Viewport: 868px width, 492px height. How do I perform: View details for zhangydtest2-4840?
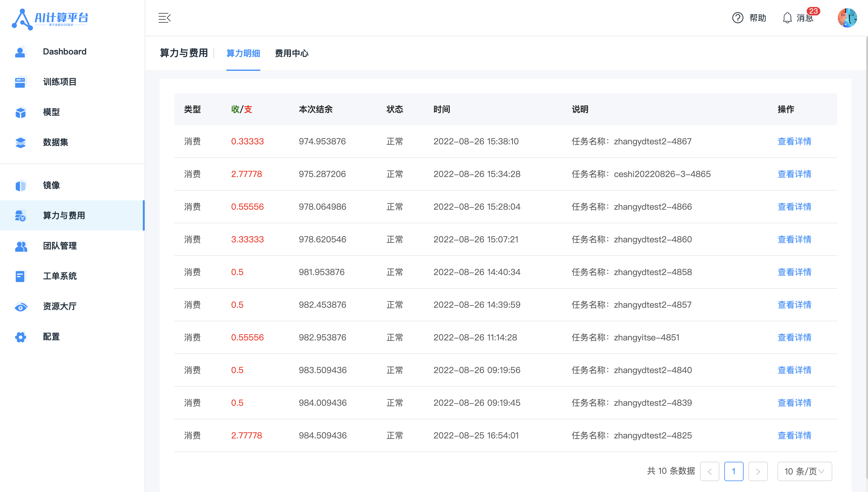[x=794, y=370]
